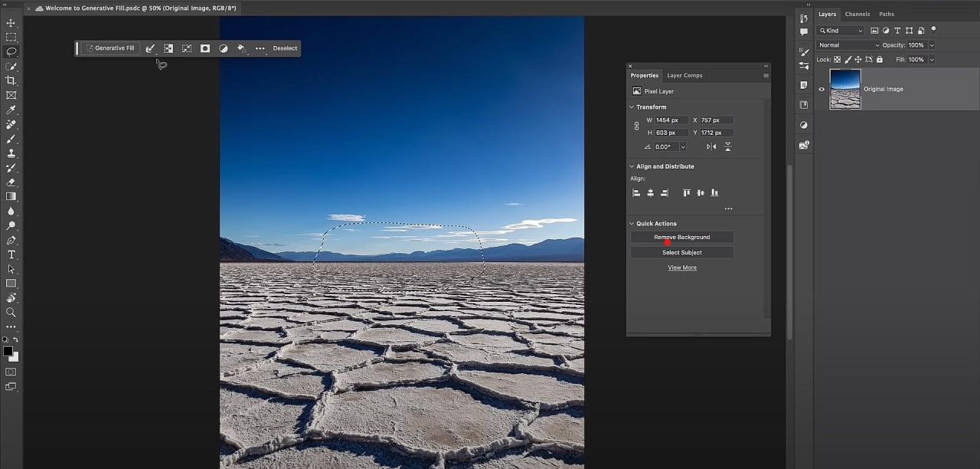This screenshot has width=980, height=469.
Task: Hide the Original Image layer visibility eye
Action: pos(821,89)
